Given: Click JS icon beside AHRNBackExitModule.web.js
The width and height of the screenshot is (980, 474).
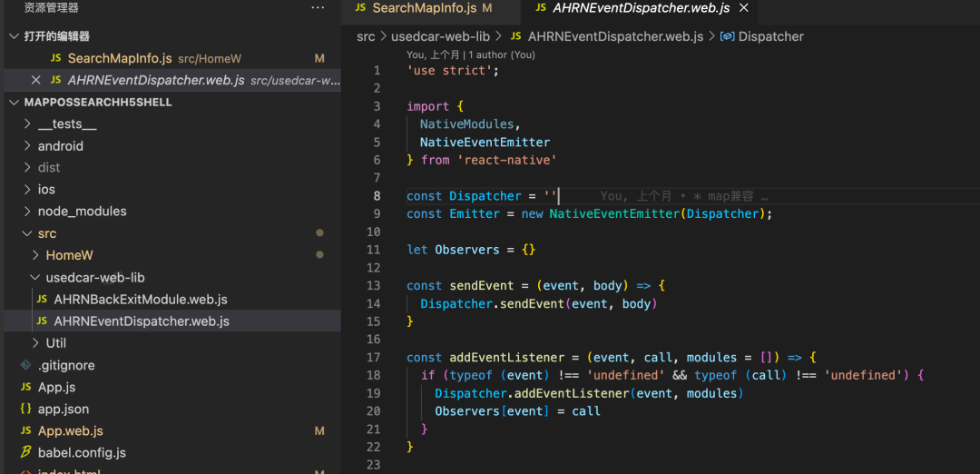Looking at the screenshot, I should 42,299.
